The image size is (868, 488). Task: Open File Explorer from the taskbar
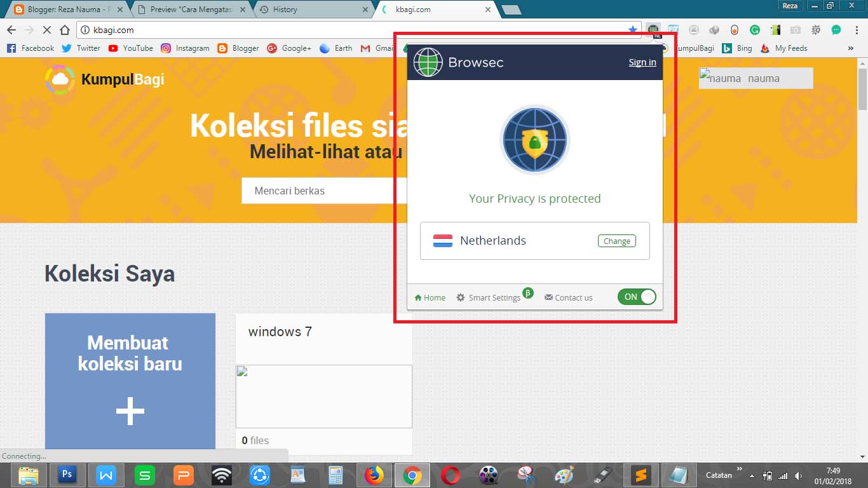29,475
